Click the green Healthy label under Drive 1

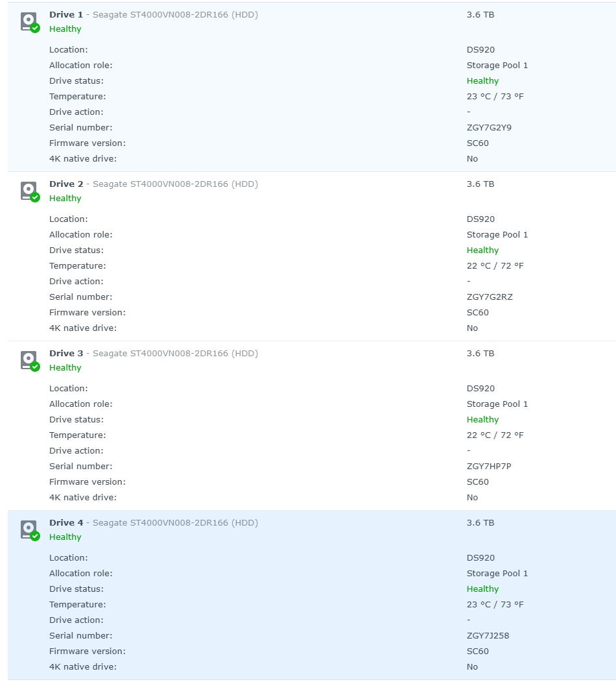tap(65, 29)
